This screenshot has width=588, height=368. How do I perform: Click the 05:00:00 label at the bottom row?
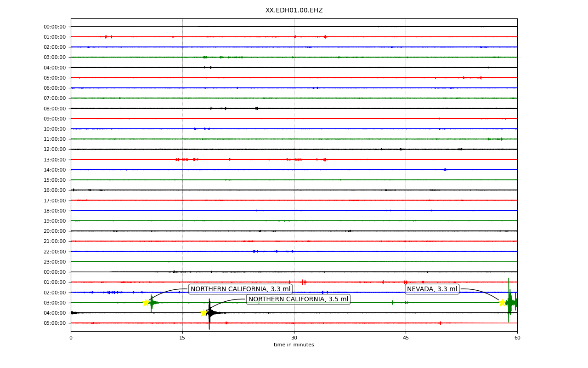(55, 323)
